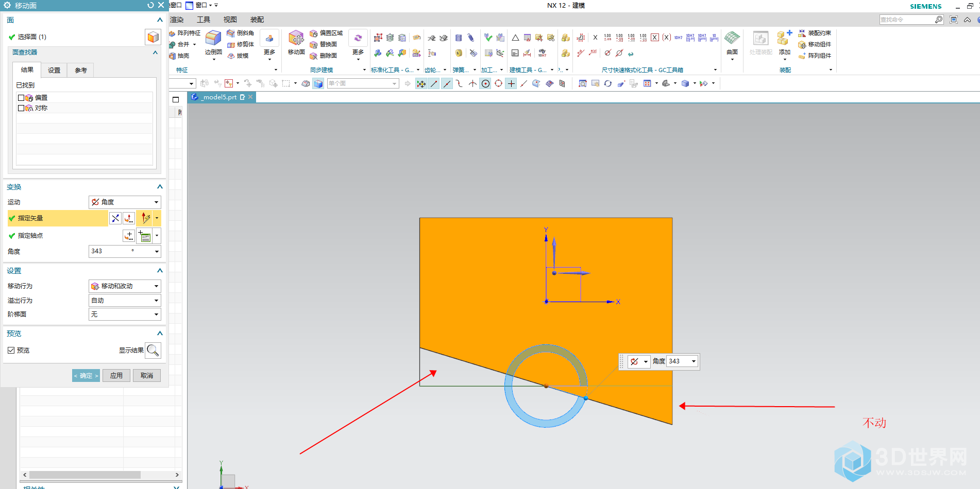Open the 阶梯面 dropdown showing 无
980x489 pixels.
[125, 315]
